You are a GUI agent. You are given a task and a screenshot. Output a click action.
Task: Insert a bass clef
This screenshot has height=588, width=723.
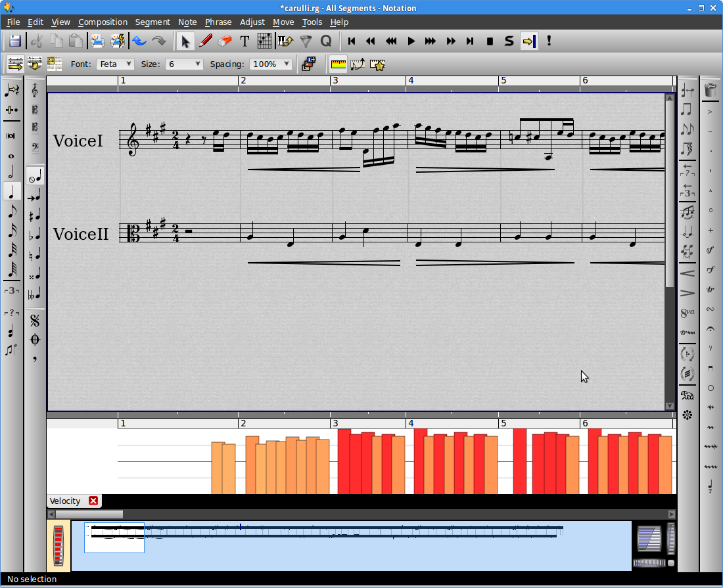tap(35, 147)
